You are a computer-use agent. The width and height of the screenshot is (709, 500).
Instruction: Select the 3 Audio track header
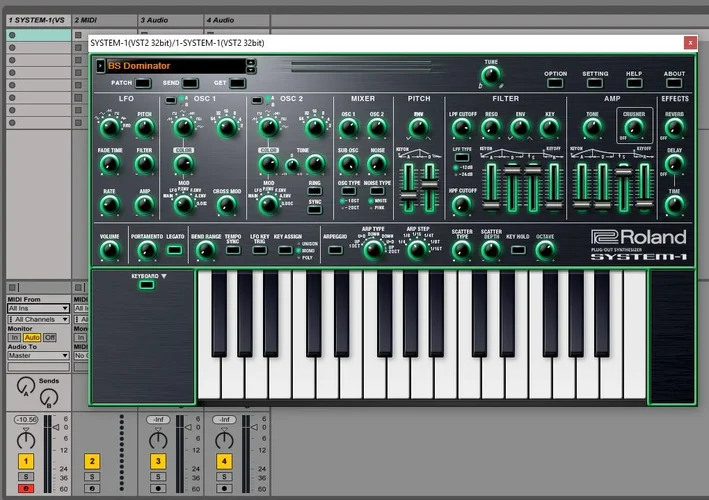170,20
